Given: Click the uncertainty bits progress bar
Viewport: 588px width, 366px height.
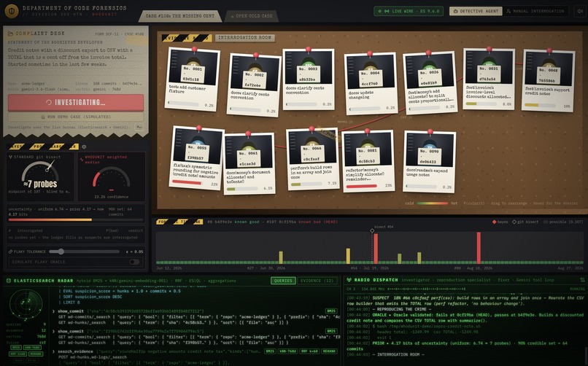Looking at the screenshot, I should [75, 220].
